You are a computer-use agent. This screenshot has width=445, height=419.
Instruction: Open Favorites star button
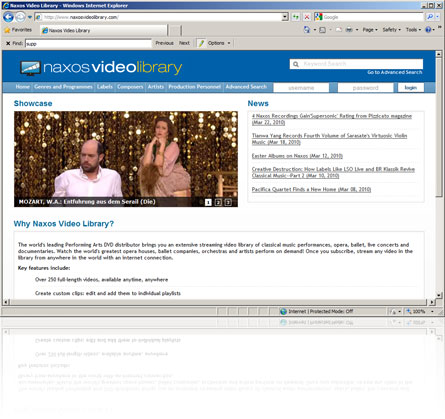(18, 30)
